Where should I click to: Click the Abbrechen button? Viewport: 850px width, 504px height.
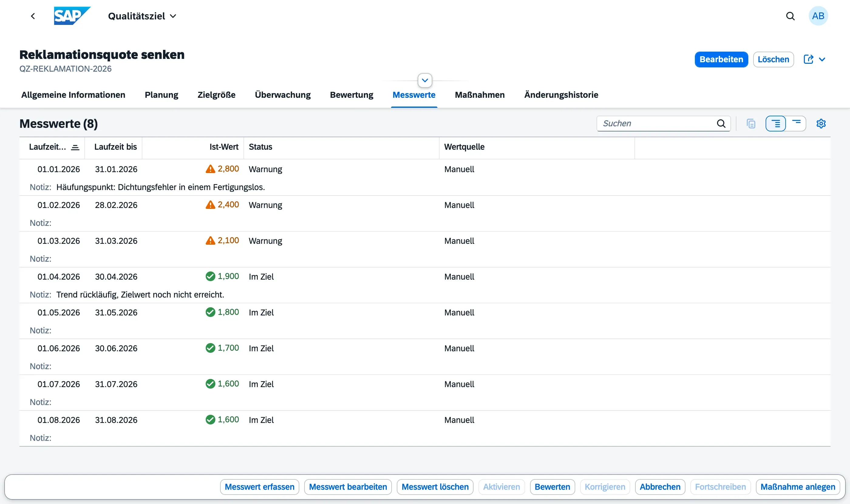click(x=660, y=487)
